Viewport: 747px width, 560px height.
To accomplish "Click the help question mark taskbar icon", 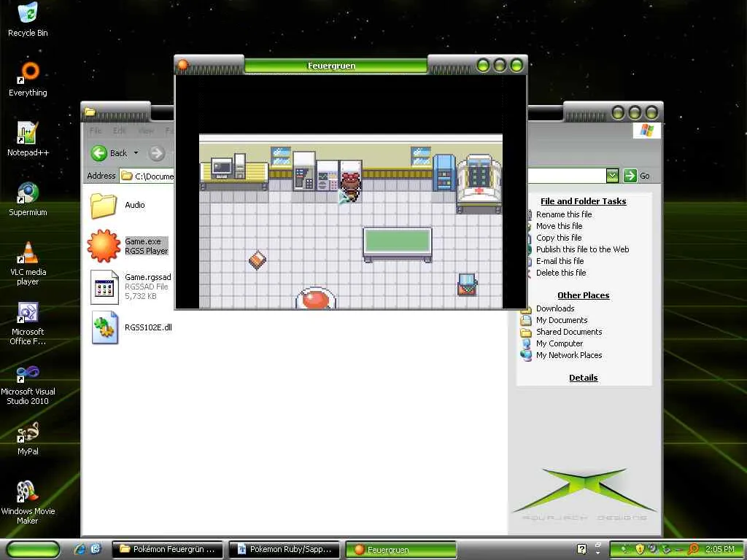I will [581, 549].
